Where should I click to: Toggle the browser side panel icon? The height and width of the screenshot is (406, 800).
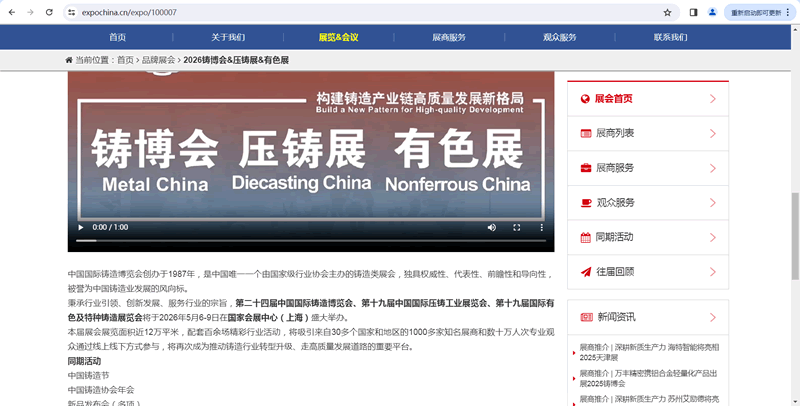[694, 12]
